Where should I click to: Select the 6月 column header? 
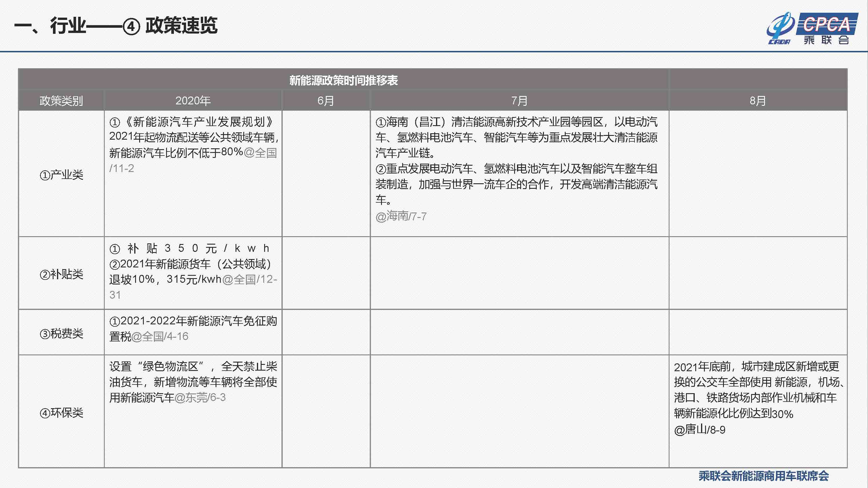click(x=326, y=100)
